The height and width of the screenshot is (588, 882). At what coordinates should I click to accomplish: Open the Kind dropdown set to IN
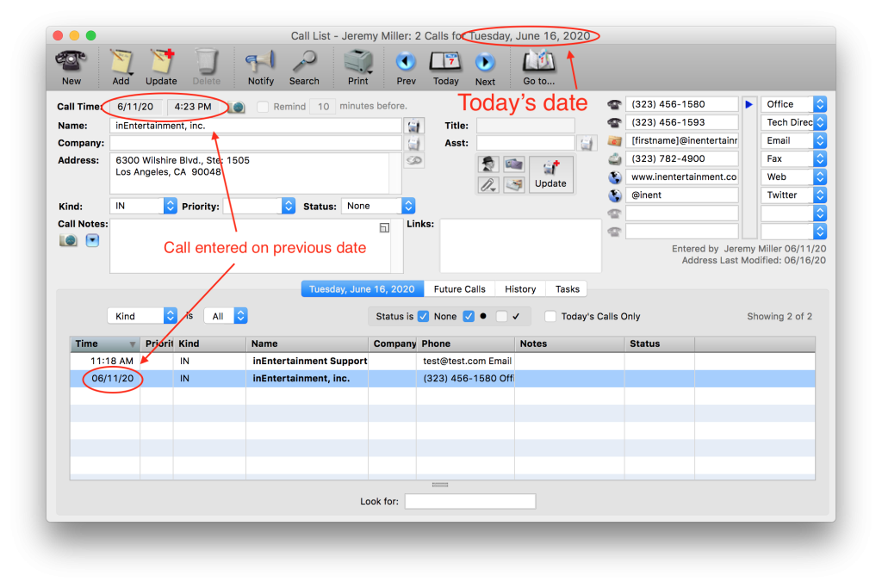point(144,206)
